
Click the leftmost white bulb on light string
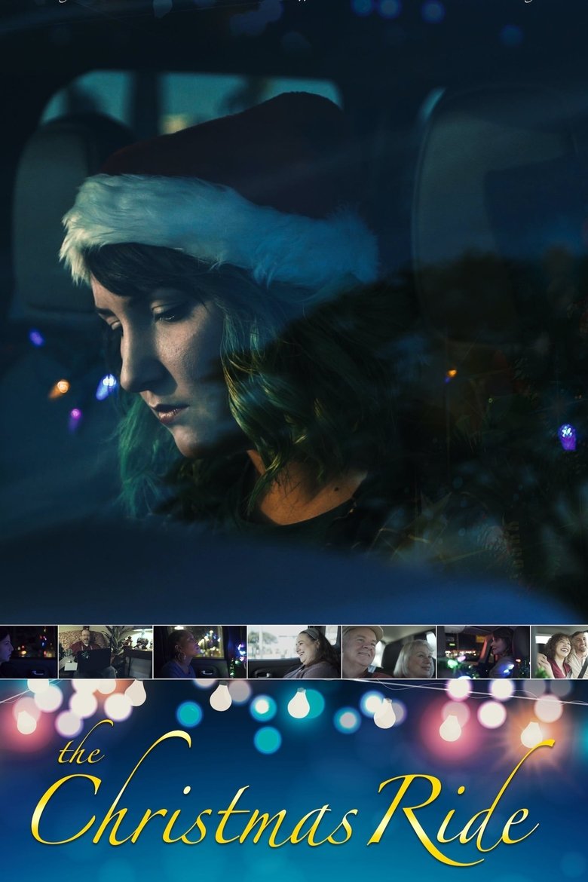26,721
